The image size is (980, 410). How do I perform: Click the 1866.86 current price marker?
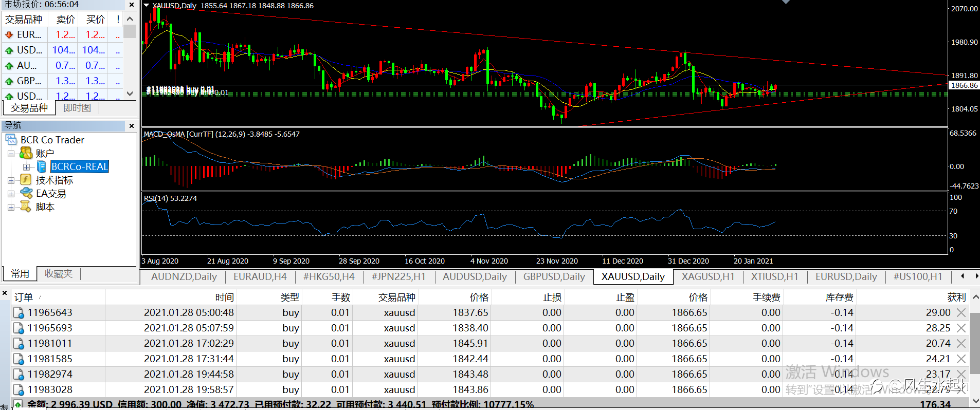[964, 85]
